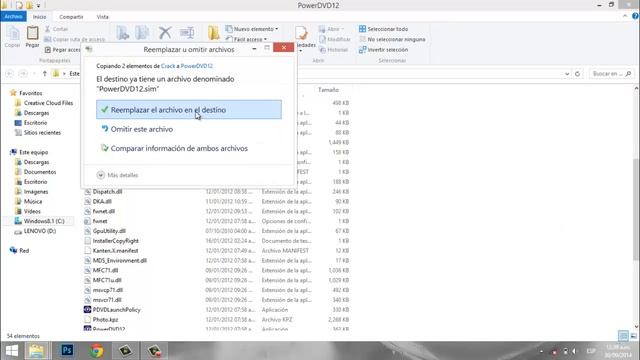This screenshot has height=360, width=640.
Task: Click Modificar in the ribbon
Action: [x=335, y=39]
